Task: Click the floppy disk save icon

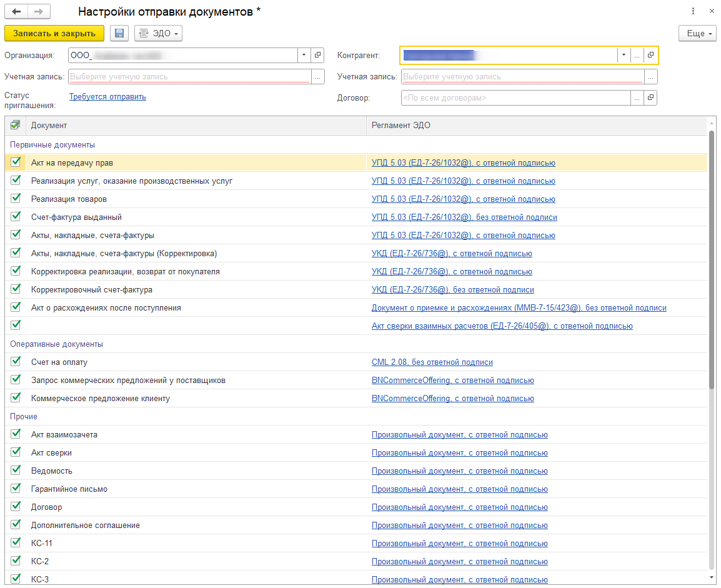Action: 119,33
